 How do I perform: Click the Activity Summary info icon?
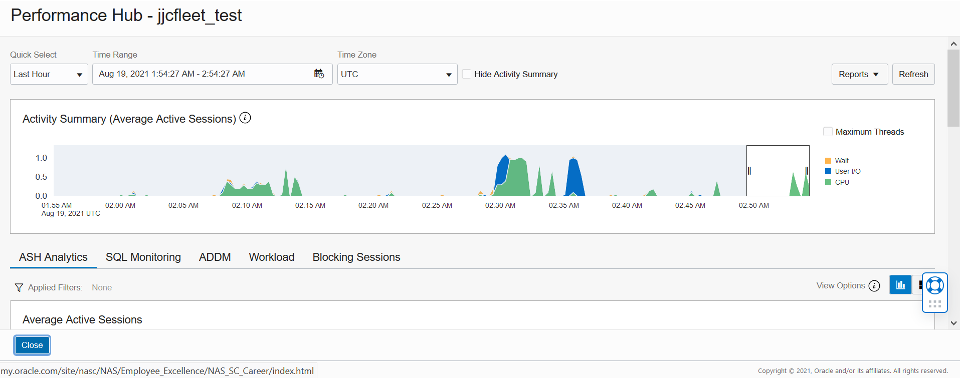(245, 118)
